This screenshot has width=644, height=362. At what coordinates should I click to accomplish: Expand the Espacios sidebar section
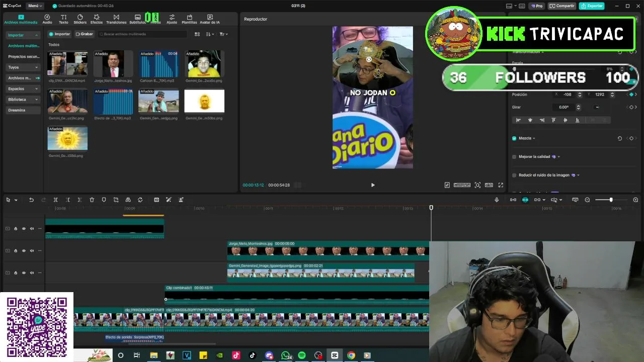[x=23, y=88]
